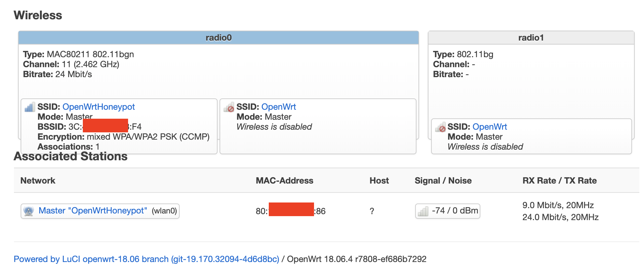Click the Host column header
Viewport: 644px width, 266px height.
[379, 181]
